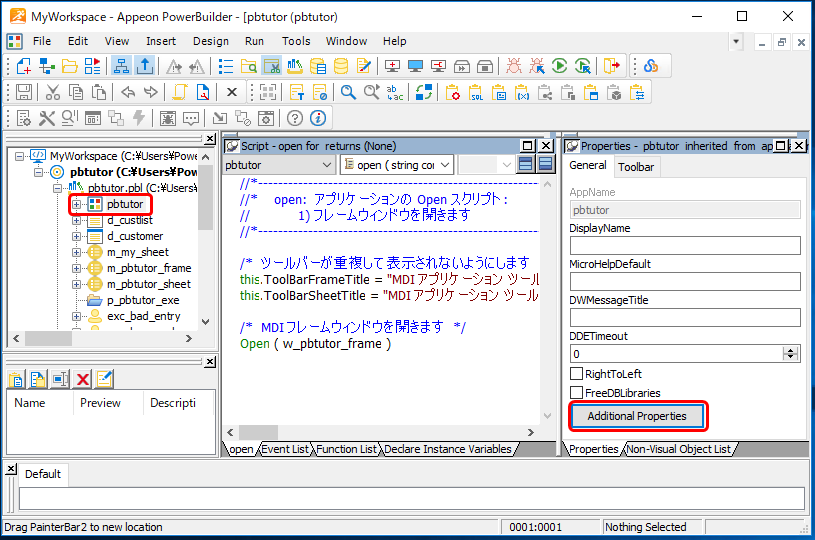815x540 pixels.
Task: Expand the pbtutor application tree node
Action: 76,204
